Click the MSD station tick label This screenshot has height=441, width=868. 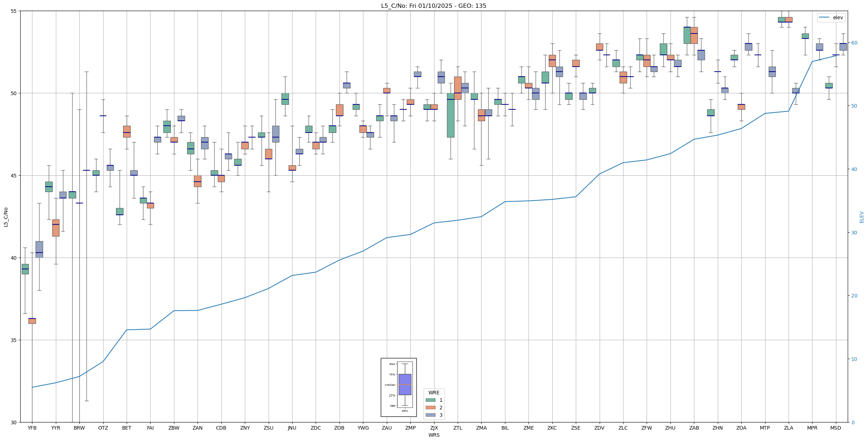pyautogui.click(x=836, y=428)
